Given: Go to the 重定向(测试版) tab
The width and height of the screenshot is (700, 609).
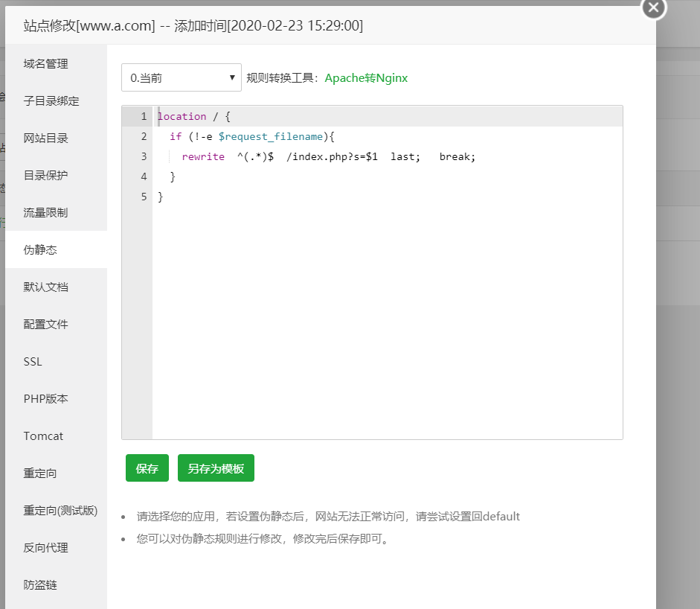Looking at the screenshot, I should [x=60, y=511].
